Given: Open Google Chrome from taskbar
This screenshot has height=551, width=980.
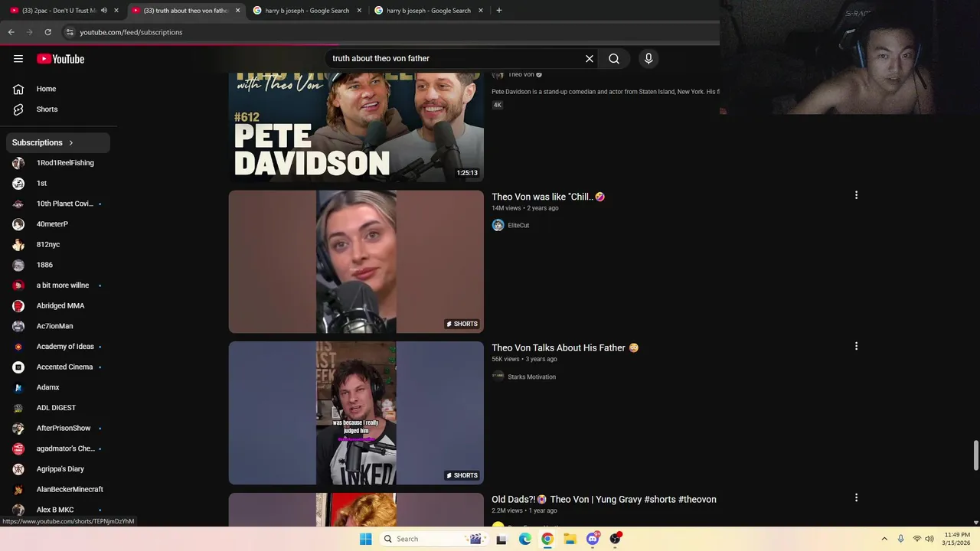Looking at the screenshot, I should pyautogui.click(x=547, y=539).
